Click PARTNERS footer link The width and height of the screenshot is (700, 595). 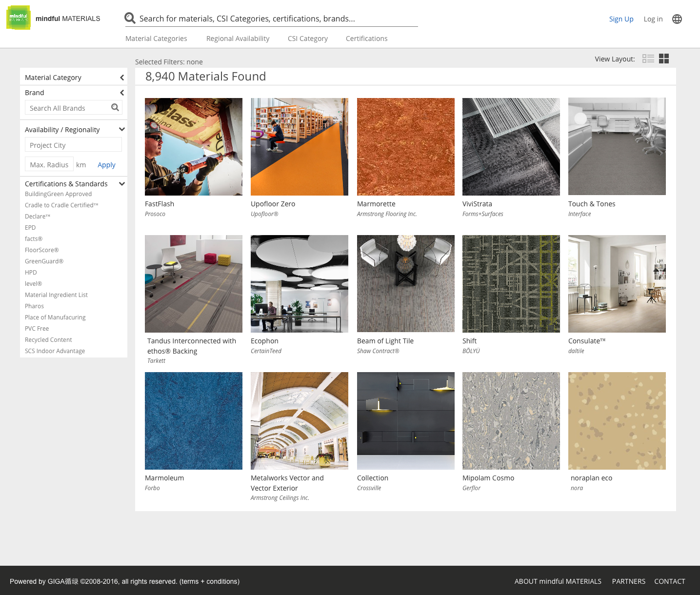[628, 581]
